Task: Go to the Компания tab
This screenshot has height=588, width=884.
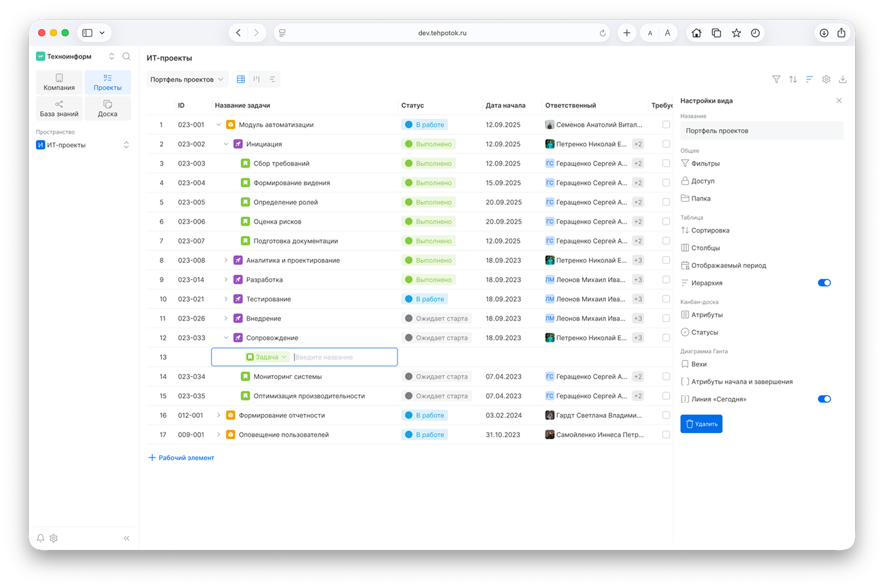Action: click(x=59, y=82)
